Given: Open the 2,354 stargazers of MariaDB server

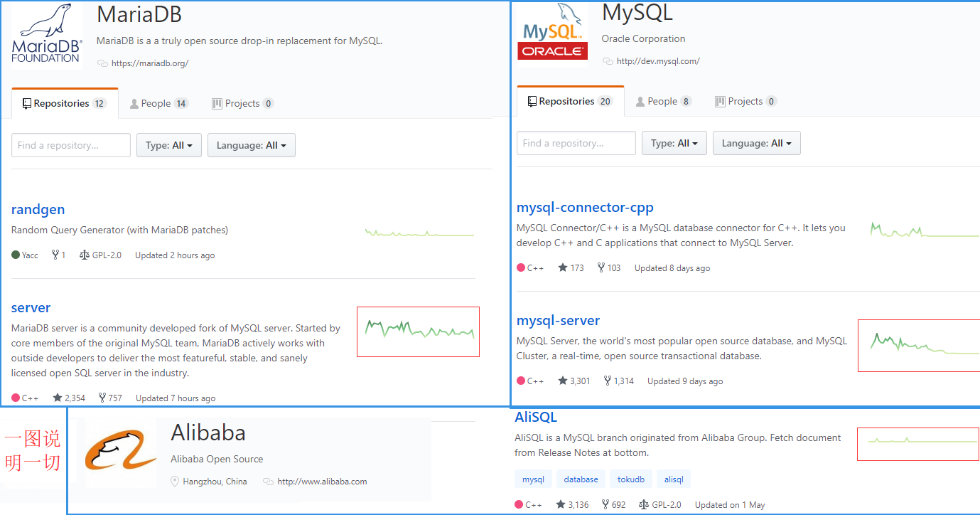Looking at the screenshot, I should click(69, 398).
